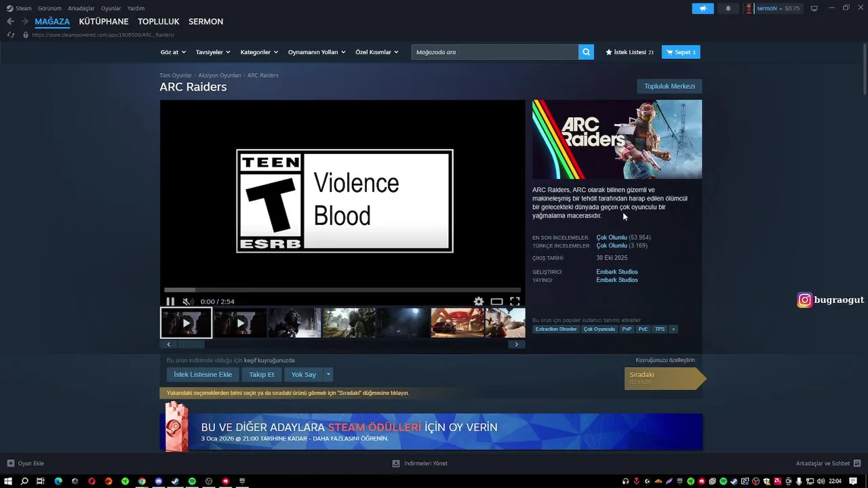Click the announcements megaphone button

tap(703, 8)
